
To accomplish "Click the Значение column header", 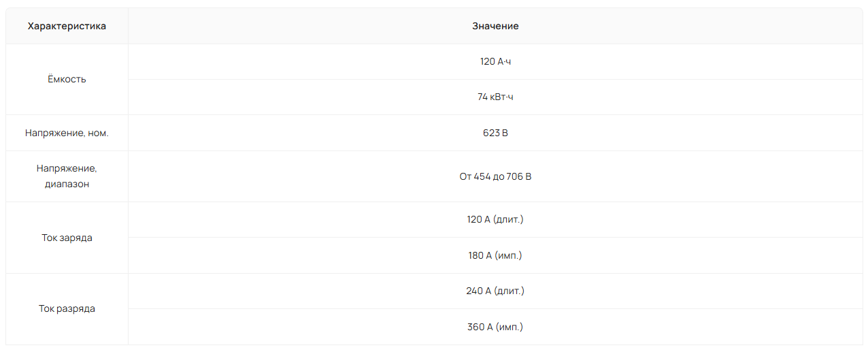I will (495, 26).
